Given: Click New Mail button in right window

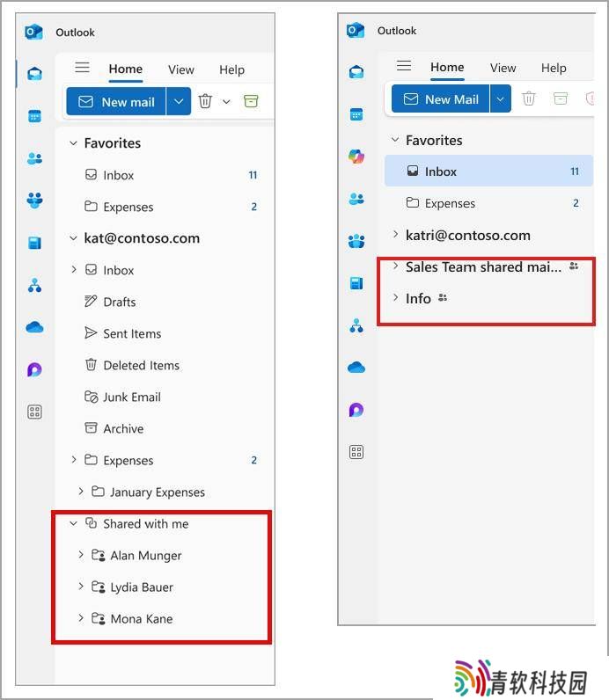Looking at the screenshot, I should pos(441,98).
